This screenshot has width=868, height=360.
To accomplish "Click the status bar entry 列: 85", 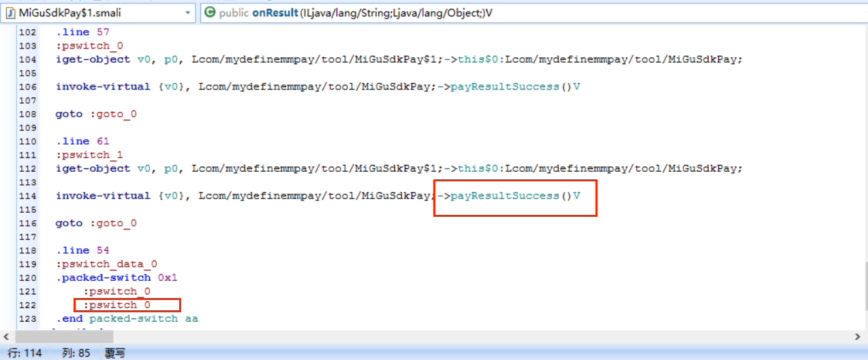I will click(76, 353).
